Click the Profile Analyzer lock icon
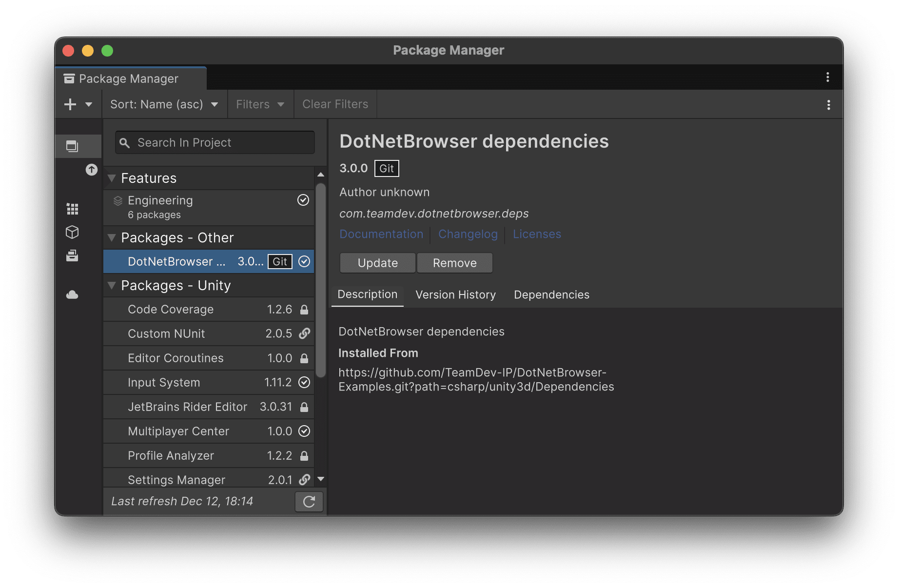The image size is (898, 588). (304, 456)
